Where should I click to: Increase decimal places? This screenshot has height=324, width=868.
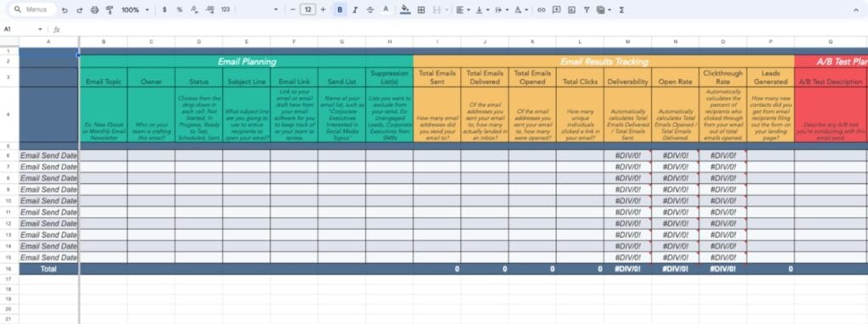click(x=210, y=10)
